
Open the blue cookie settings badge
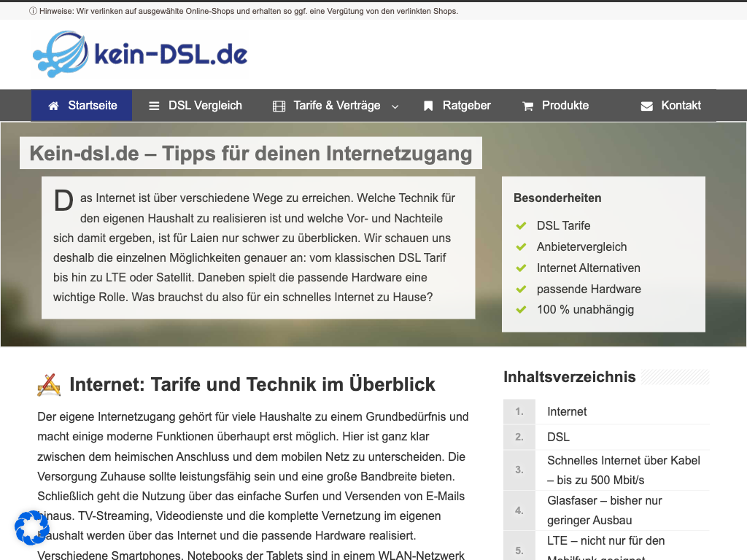coord(32,527)
